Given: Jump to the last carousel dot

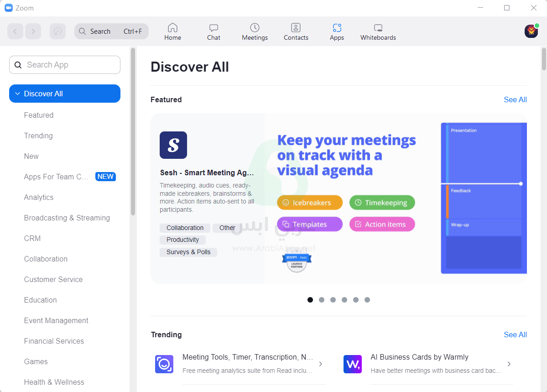Looking at the screenshot, I should pos(367,300).
